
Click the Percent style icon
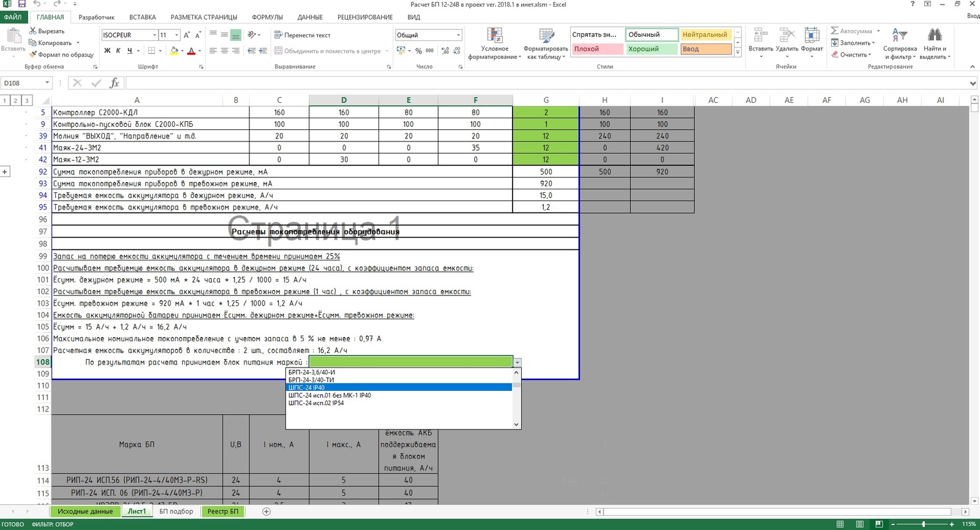point(418,51)
